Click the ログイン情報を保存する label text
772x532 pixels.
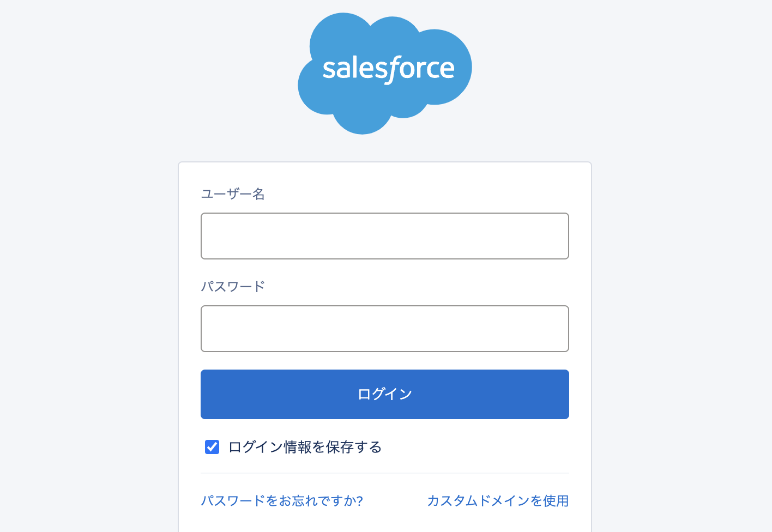(x=305, y=447)
